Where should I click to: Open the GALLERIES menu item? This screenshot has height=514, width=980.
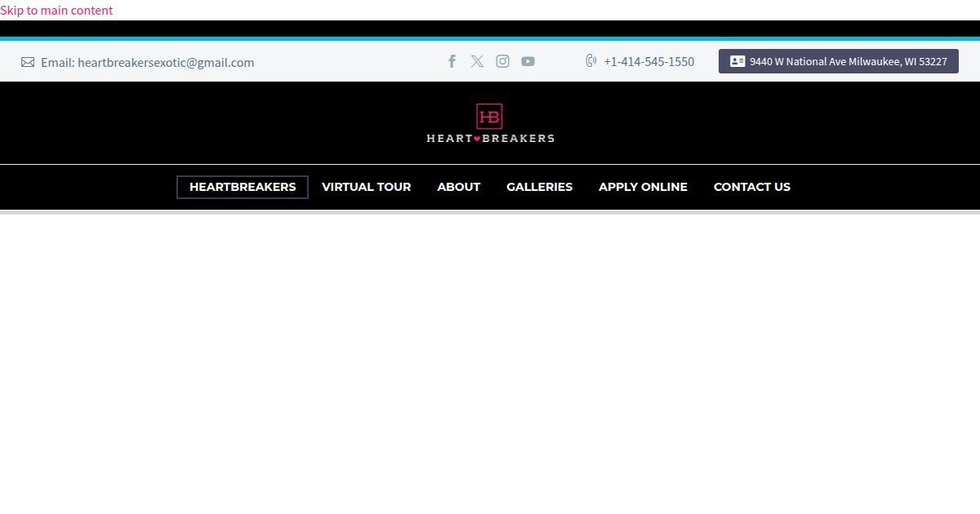[539, 187]
